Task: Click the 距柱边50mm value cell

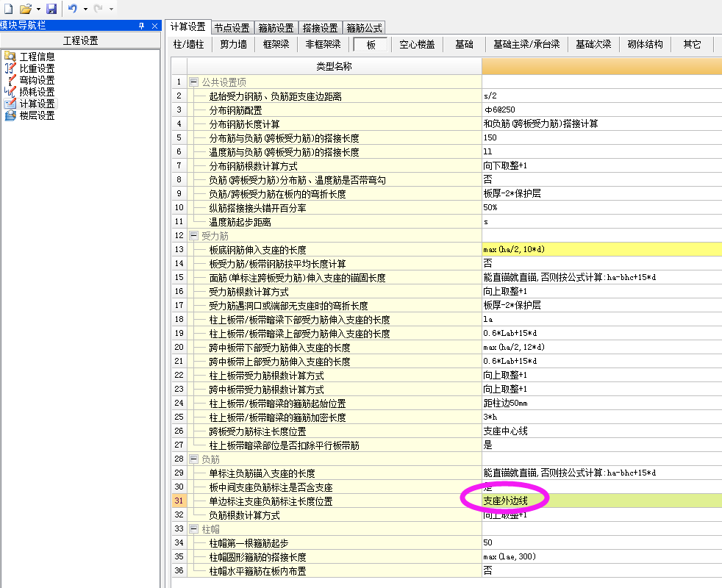Action: [602, 403]
